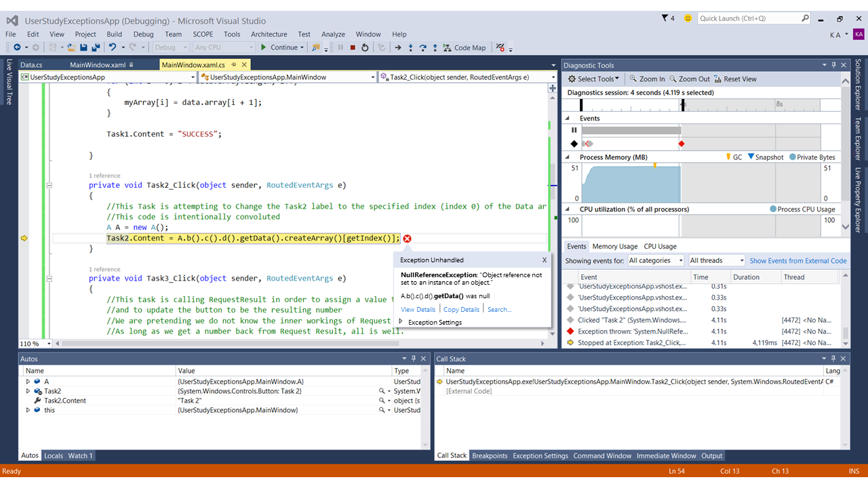The width and height of the screenshot is (868, 488).
Task: Expand variable A in Autos
Action: 28,382
